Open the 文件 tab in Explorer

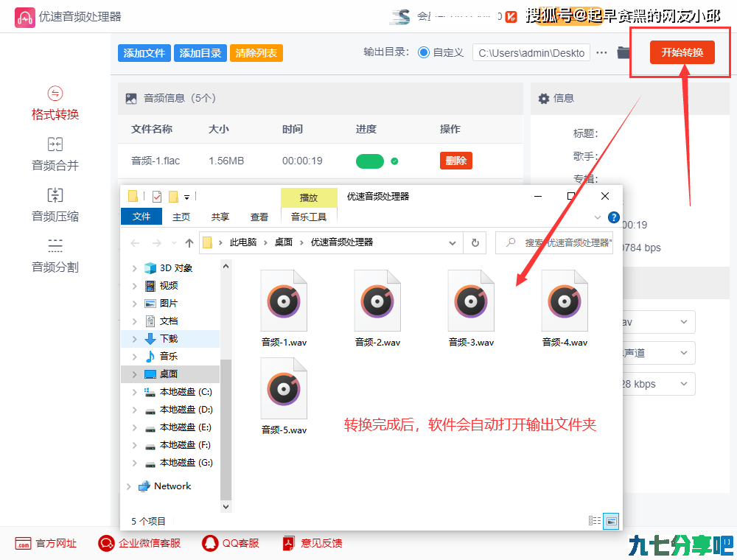click(x=142, y=217)
